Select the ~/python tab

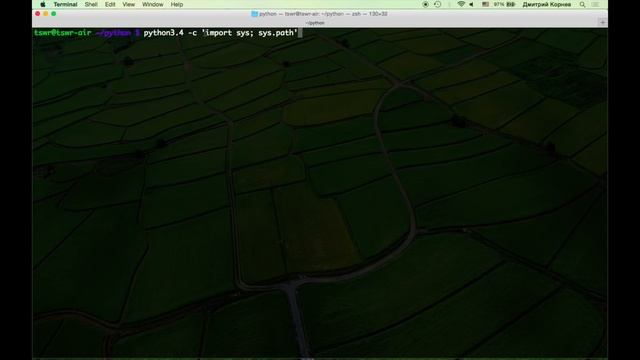point(315,23)
